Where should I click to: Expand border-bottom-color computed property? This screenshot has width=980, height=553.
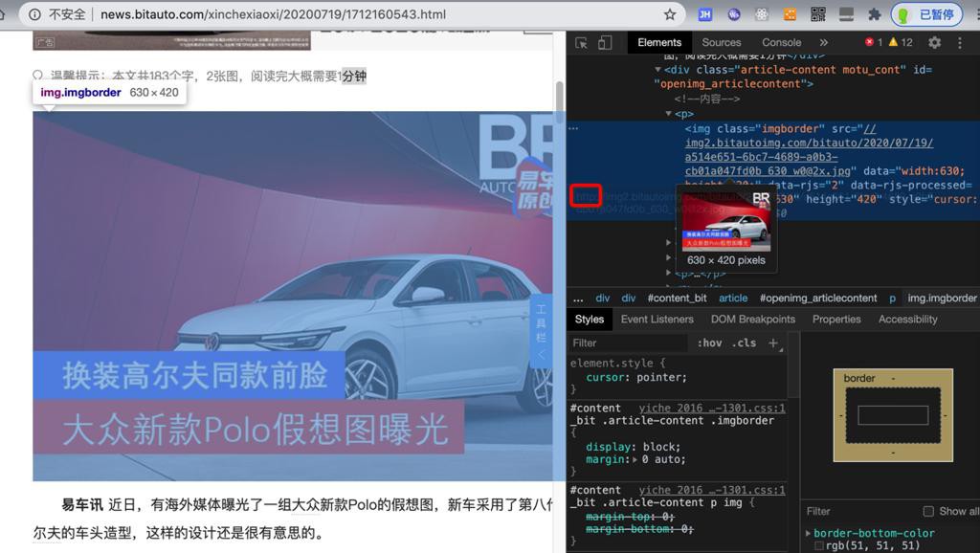tap(809, 533)
